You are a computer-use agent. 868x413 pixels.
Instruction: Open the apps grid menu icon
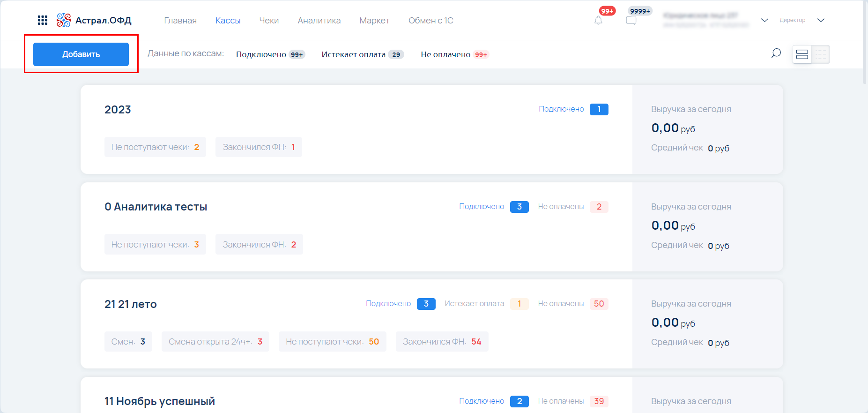[43, 20]
